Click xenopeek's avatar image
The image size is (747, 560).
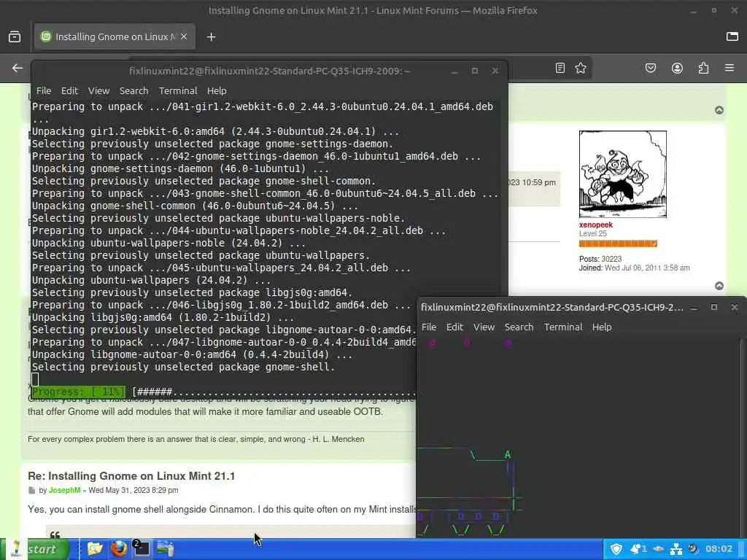[x=623, y=174]
